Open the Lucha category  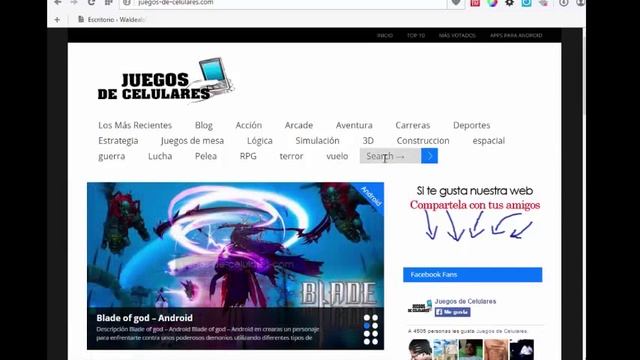coord(160,156)
